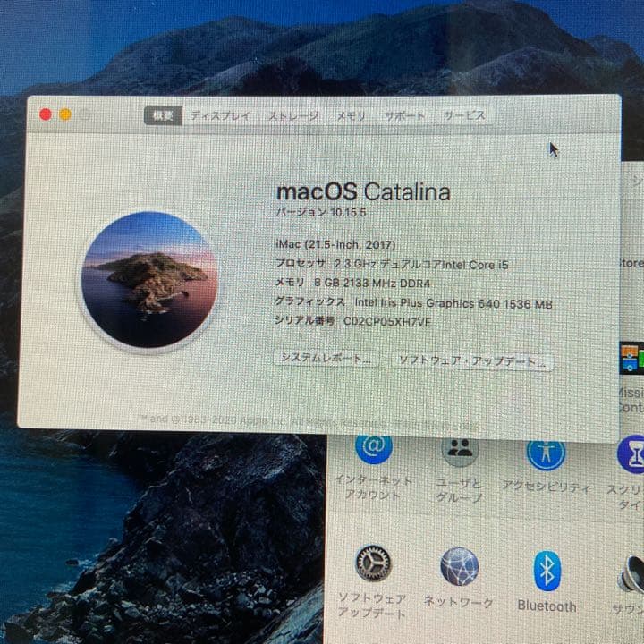Click iMac (21.5-inch, 2017) text
The width and height of the screenshot is (644, 644).
[x=335, y=244]
